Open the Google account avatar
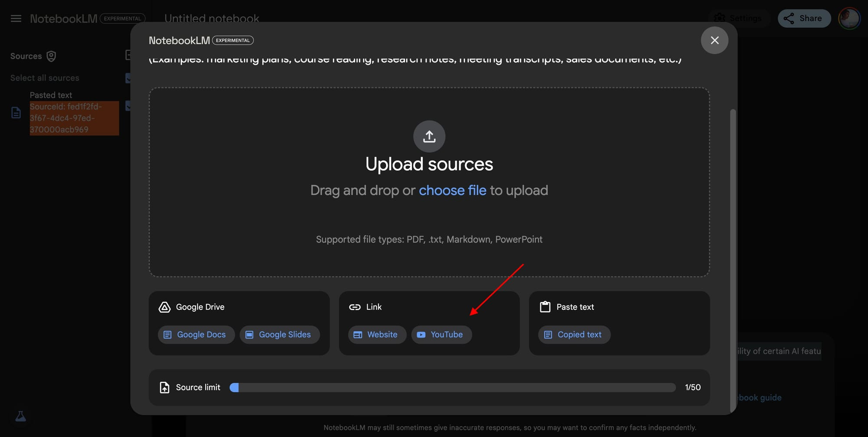Image resolution: width=868 pixels, height=437 pixels. point(849,18)
